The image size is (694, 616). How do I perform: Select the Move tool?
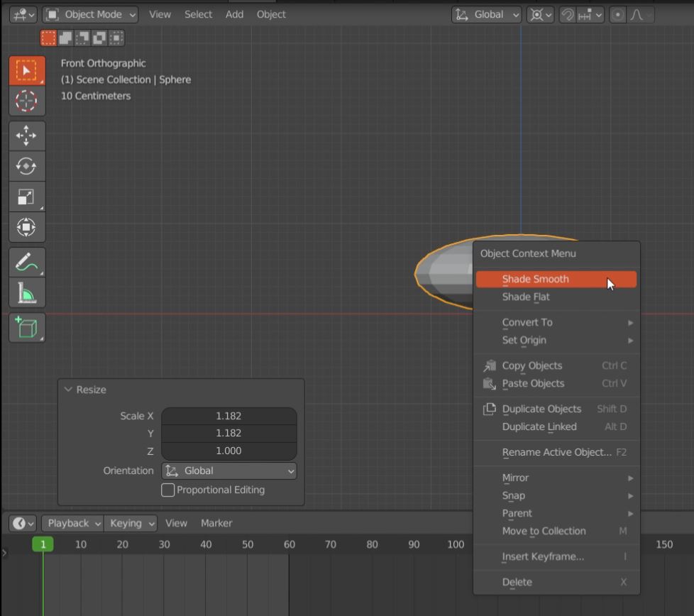(26, 135)
